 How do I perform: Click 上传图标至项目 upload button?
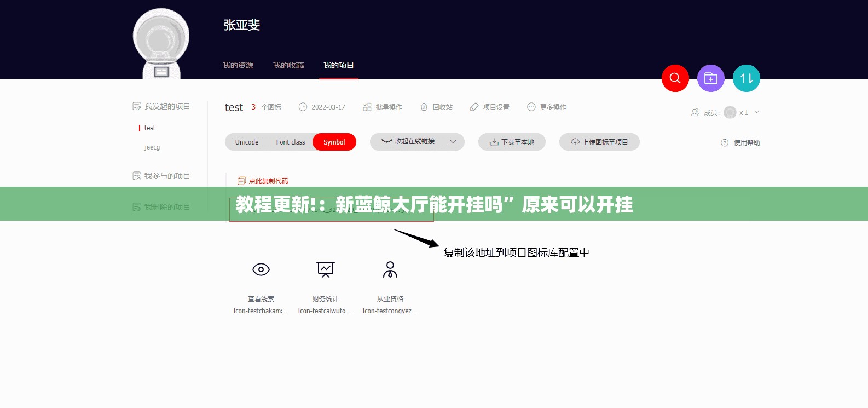coord(599,142)
